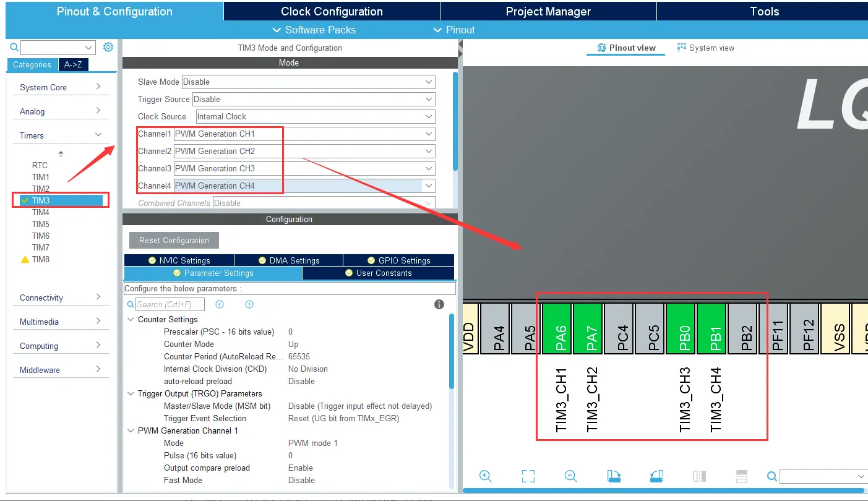Rotate the chip view counter-clockwise
The width and height of the screenshot is (868, 501).
click(x=656, y=476)
